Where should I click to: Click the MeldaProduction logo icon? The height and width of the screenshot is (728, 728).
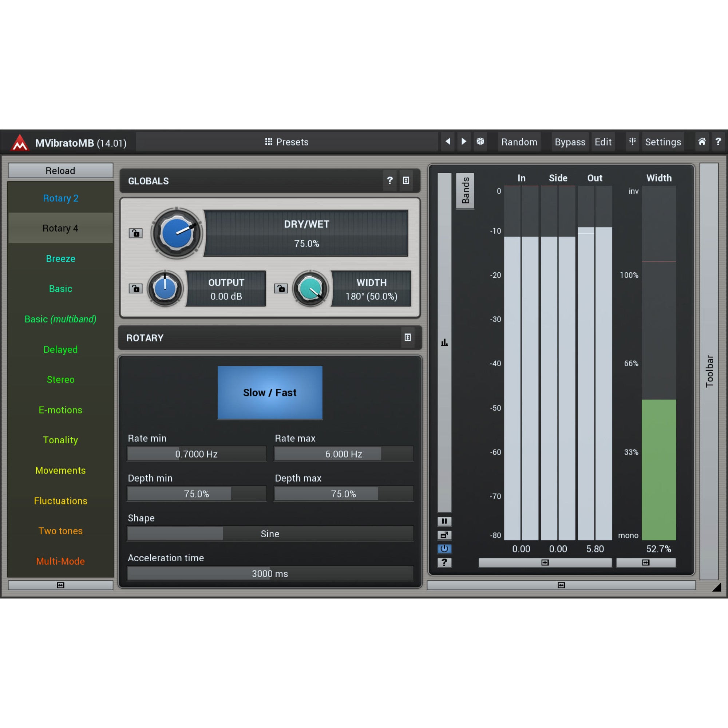coord(20,142)
